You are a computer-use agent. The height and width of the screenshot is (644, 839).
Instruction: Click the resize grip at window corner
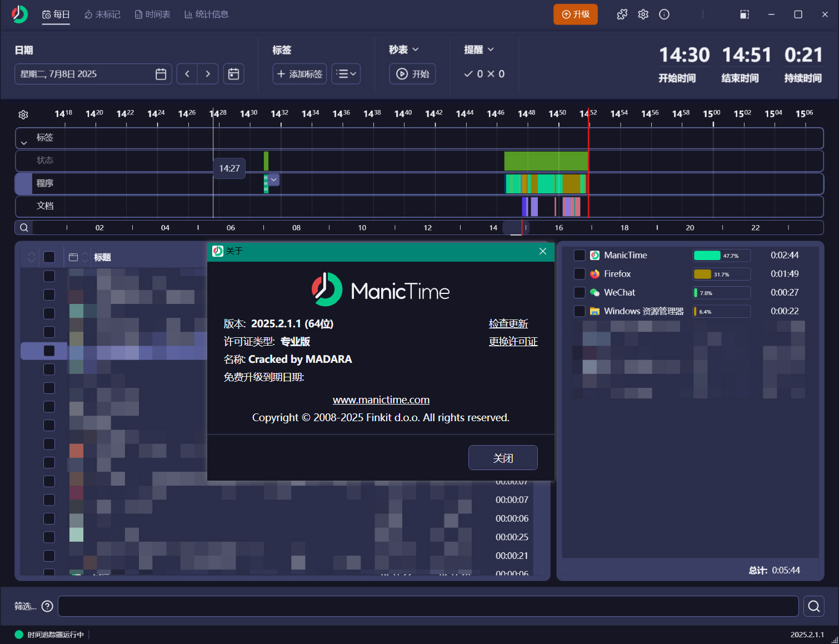(834, 640)
